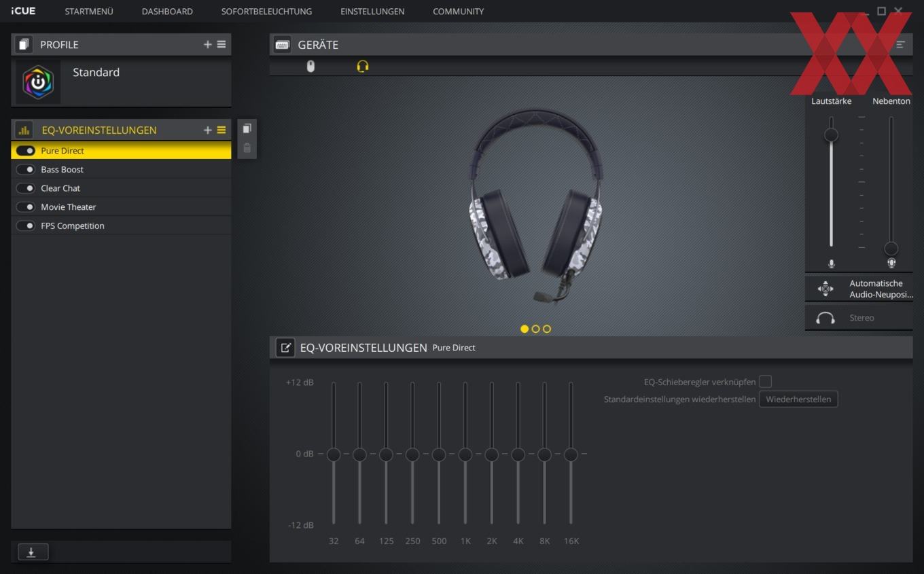
Task: Click the audio repositioning arrows icon
Action: click(825, 289)
